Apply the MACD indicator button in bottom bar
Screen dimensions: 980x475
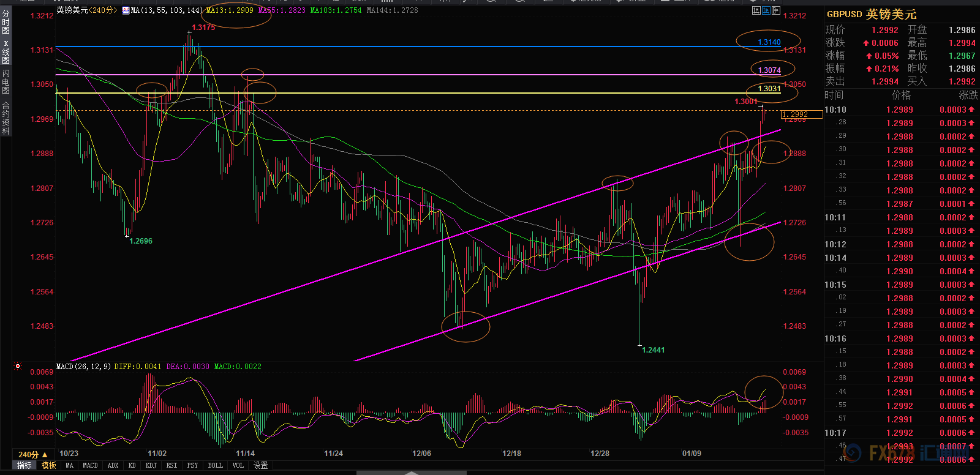pos(91,465)
